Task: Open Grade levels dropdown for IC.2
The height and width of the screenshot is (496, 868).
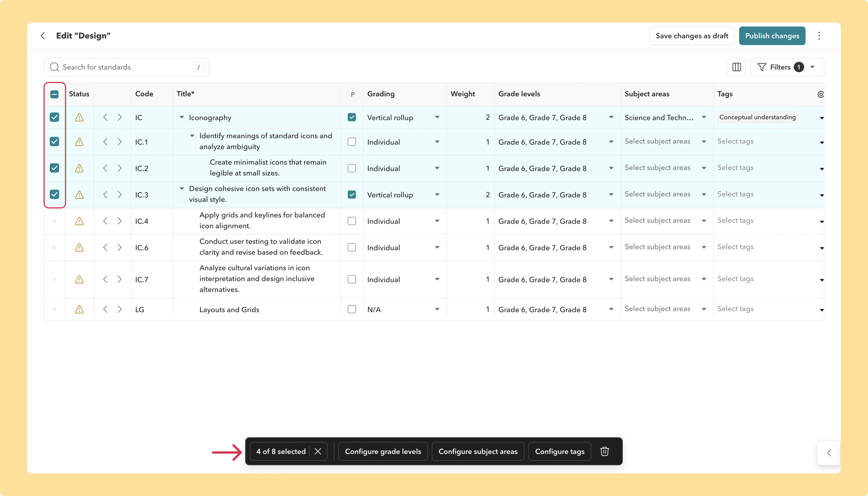Action: [611, 168]
